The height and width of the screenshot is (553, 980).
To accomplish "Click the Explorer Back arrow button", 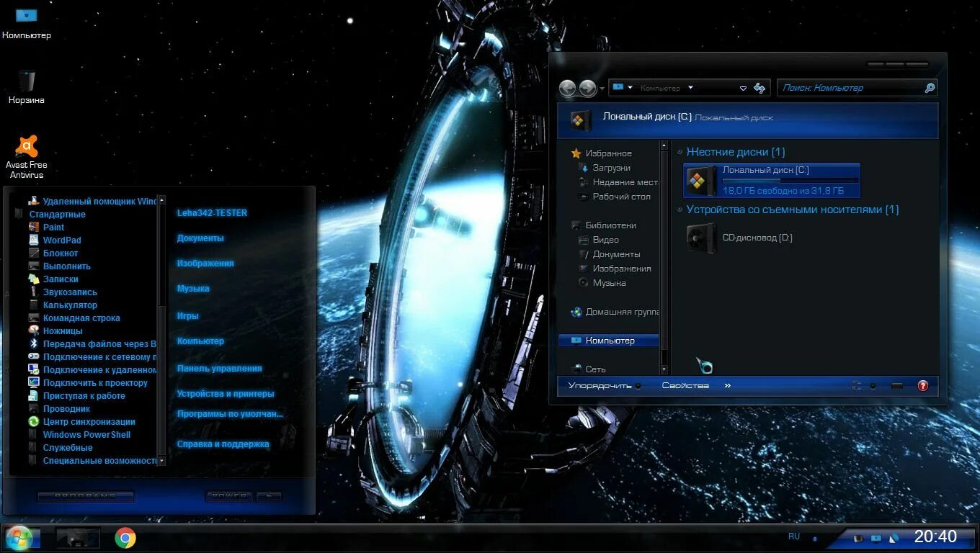I will click(568, 88).
